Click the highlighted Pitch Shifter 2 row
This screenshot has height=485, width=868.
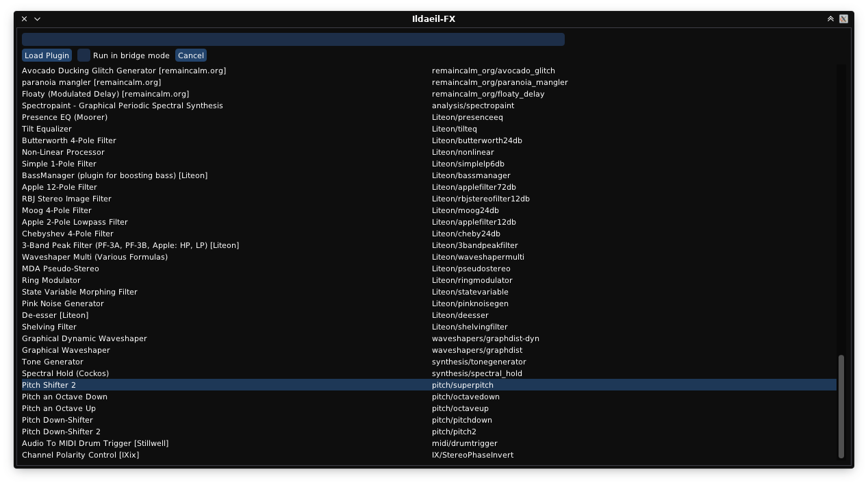click(429, 385)
